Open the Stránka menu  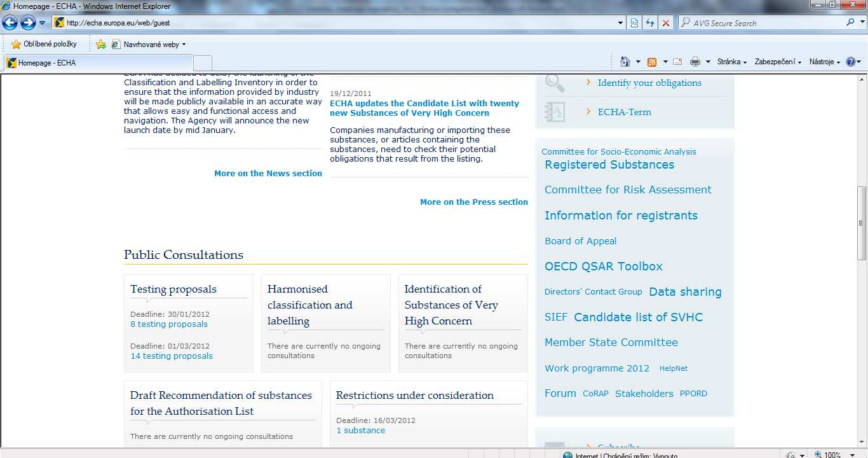point(731,62)
